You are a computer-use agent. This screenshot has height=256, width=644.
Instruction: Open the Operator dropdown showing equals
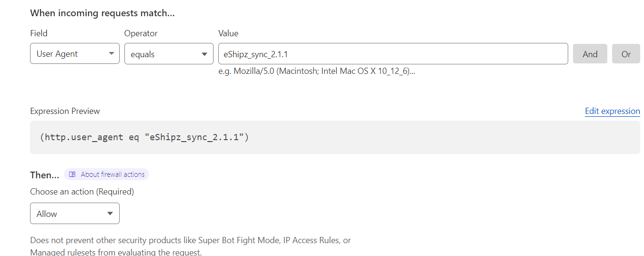169,54
